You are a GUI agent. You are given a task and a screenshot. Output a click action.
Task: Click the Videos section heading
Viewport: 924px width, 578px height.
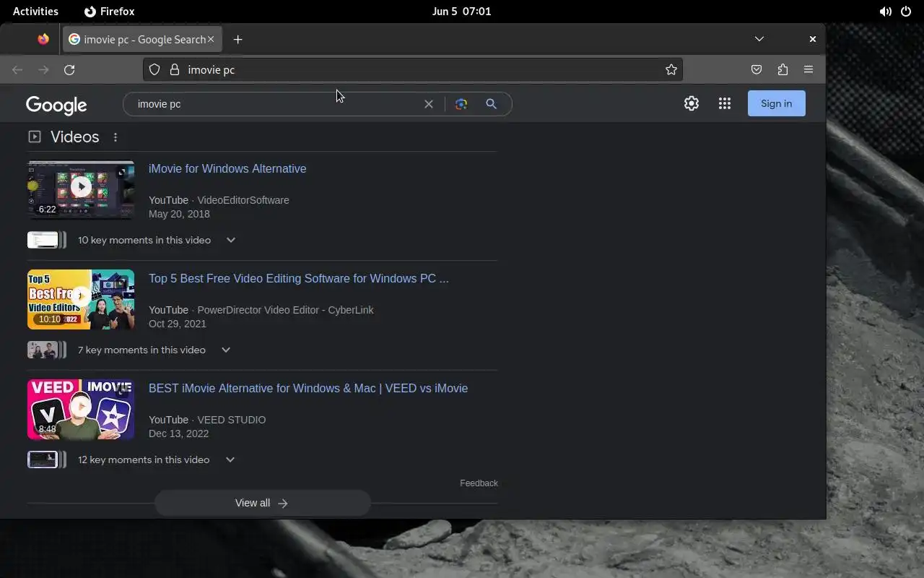pos(74,137)
